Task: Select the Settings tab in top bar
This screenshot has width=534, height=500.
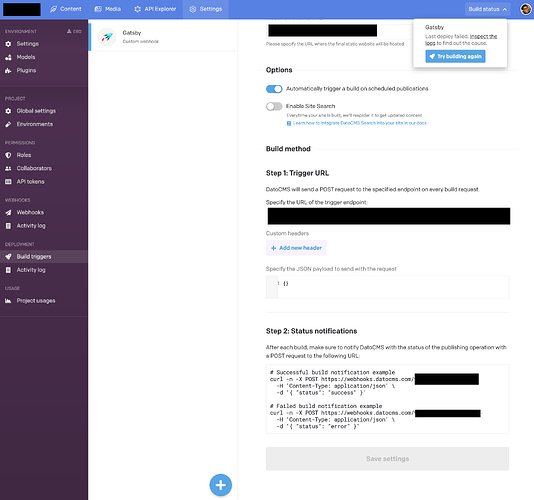Action: coord(205,9)
